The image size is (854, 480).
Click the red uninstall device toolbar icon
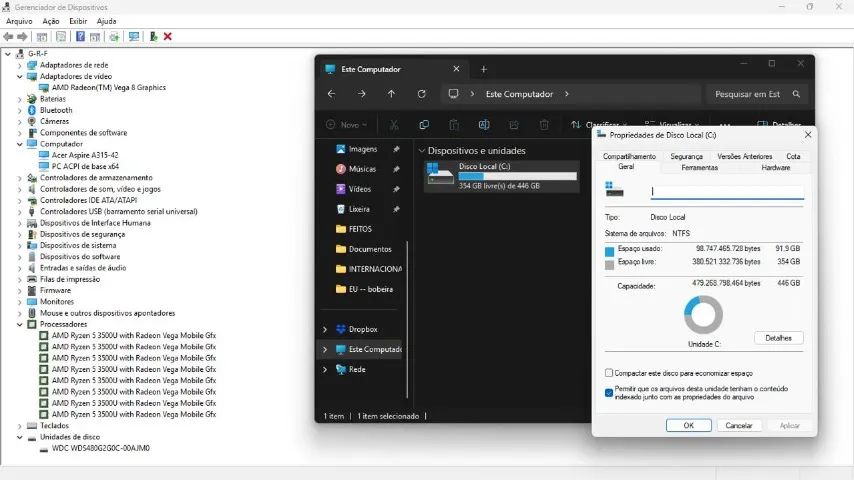(168, 37)
